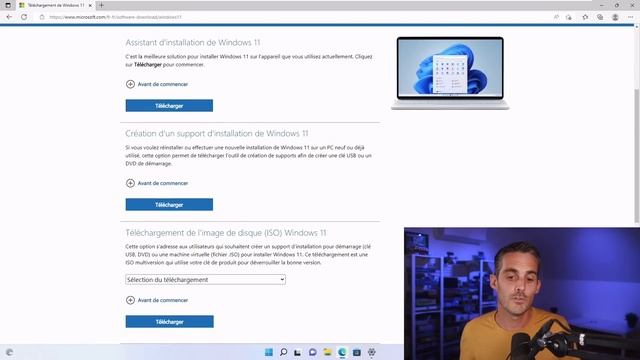
Task: Open the Widgets icon at taskbar left
Action: [x=9, y=352]
